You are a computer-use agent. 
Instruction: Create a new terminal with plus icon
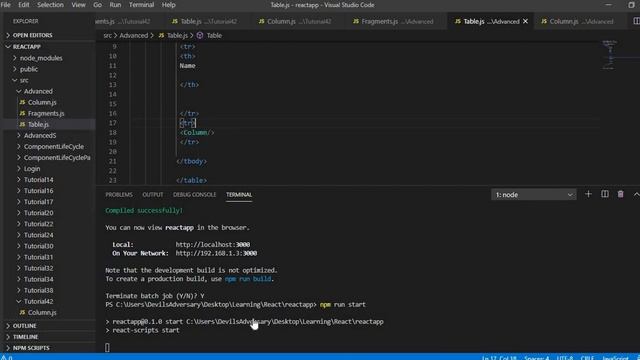(588, 194)
